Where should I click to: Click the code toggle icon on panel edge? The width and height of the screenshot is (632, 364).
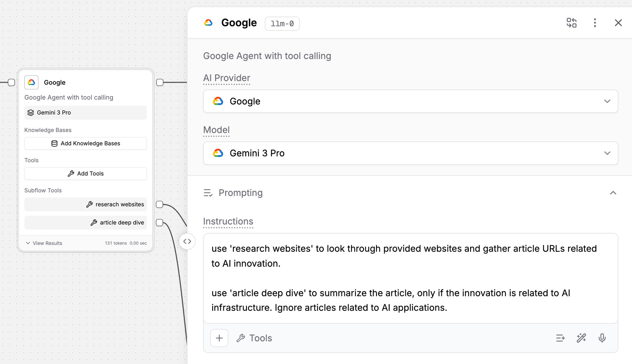[x=187, y=241]
